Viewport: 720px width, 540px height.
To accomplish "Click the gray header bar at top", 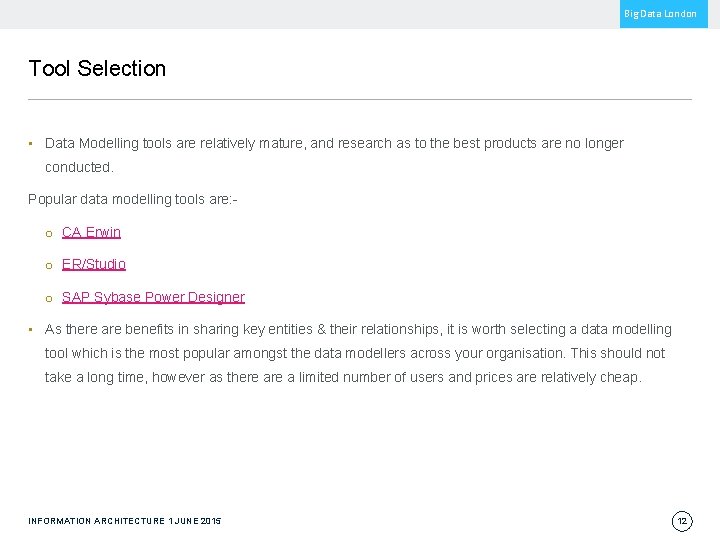I will [300, 14].
